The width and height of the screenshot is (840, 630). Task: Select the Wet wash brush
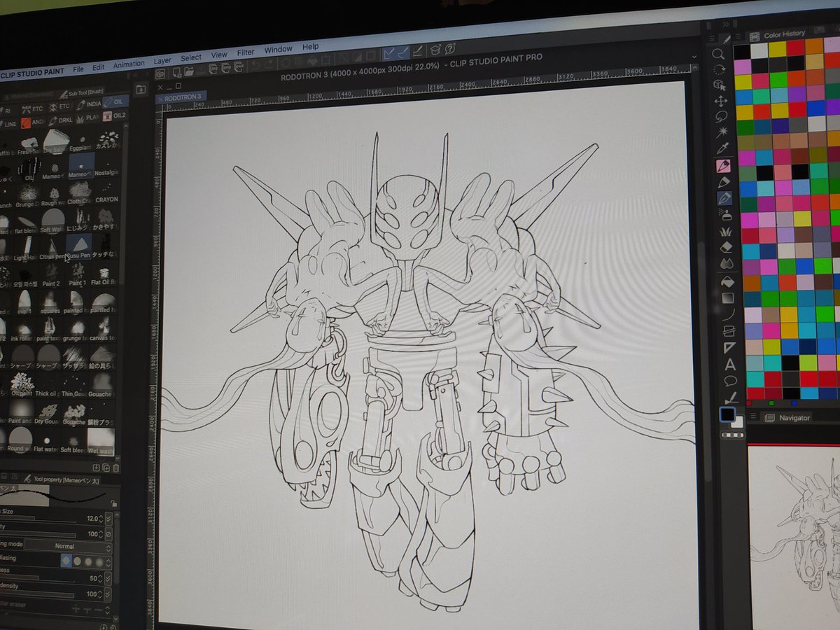point(102,442)
